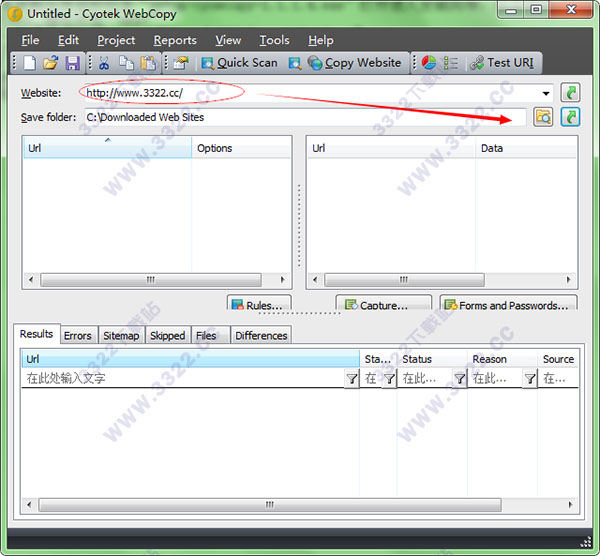Open the Edit menu

(68, 40)
